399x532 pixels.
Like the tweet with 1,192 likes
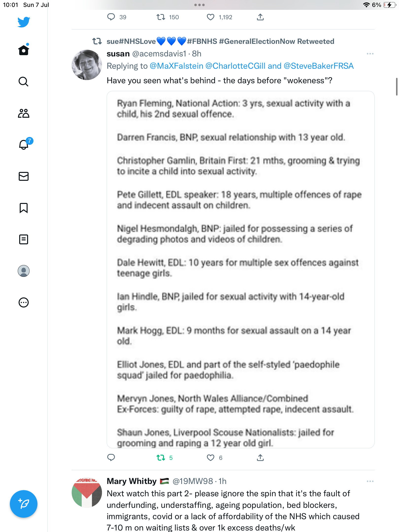211,17
